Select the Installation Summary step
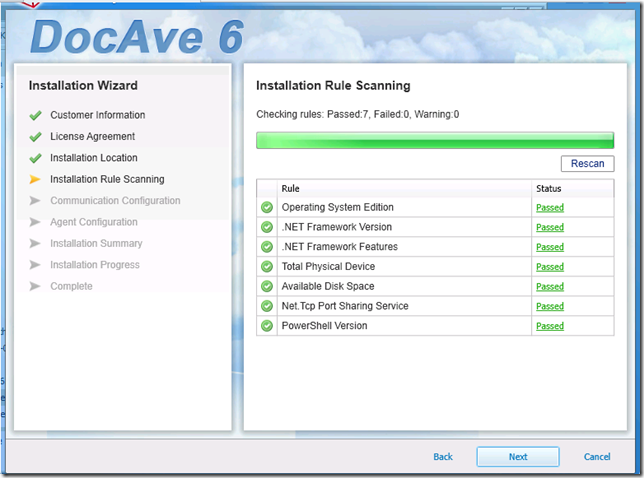Viewport: 644px width, 478px height. coord(96,244)
